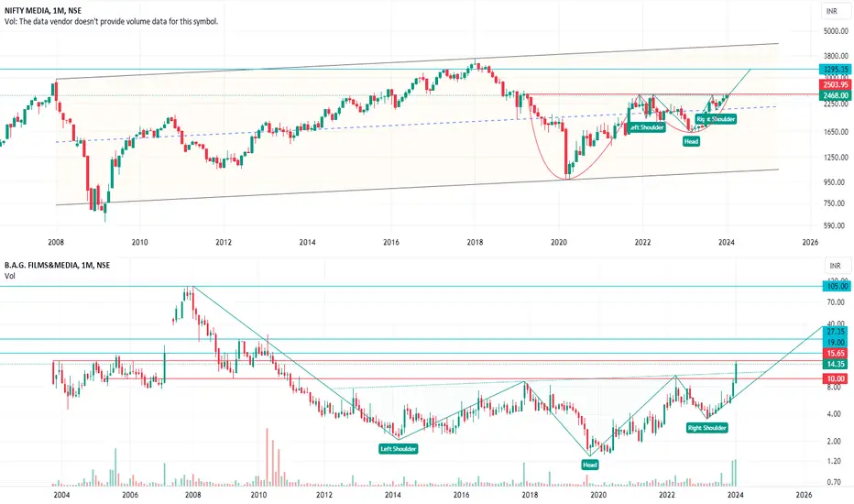This screenshot has width=854, height=504.
Task: Click 3800.00 on the NIFTY MEDIA price axis
Action: click(x=836, y=56)
